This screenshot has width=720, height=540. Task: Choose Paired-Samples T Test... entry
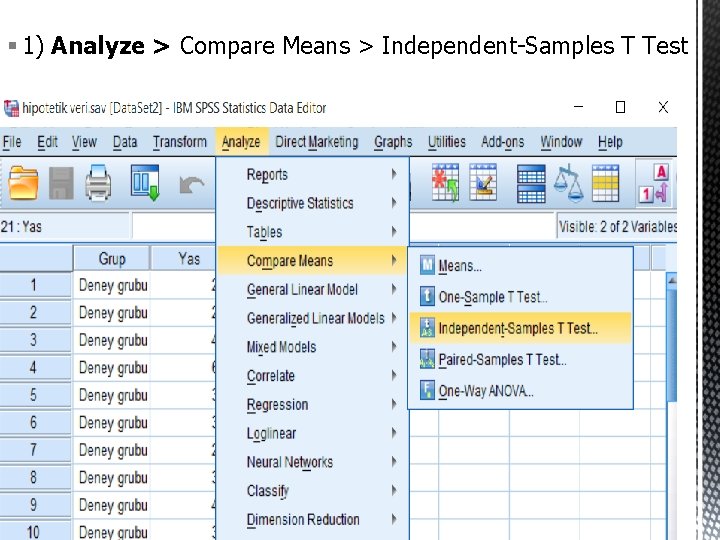click(520, 359)
